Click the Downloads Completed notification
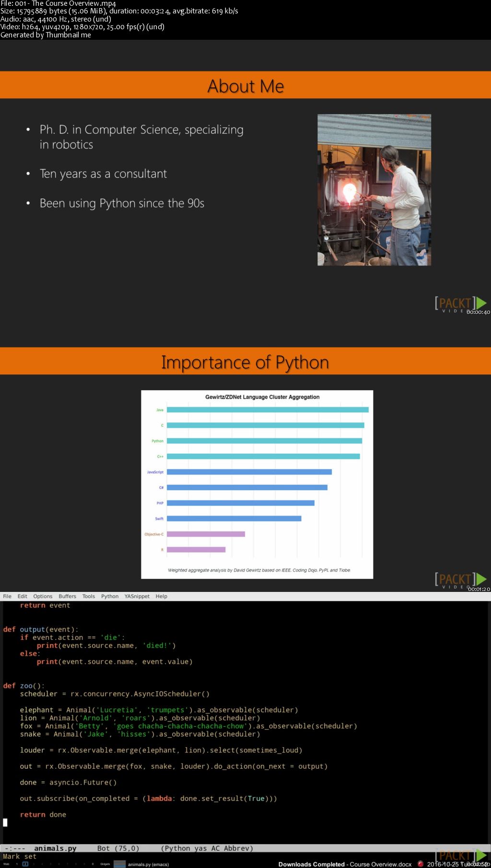The image size is (491, 868). click(345, 864)
